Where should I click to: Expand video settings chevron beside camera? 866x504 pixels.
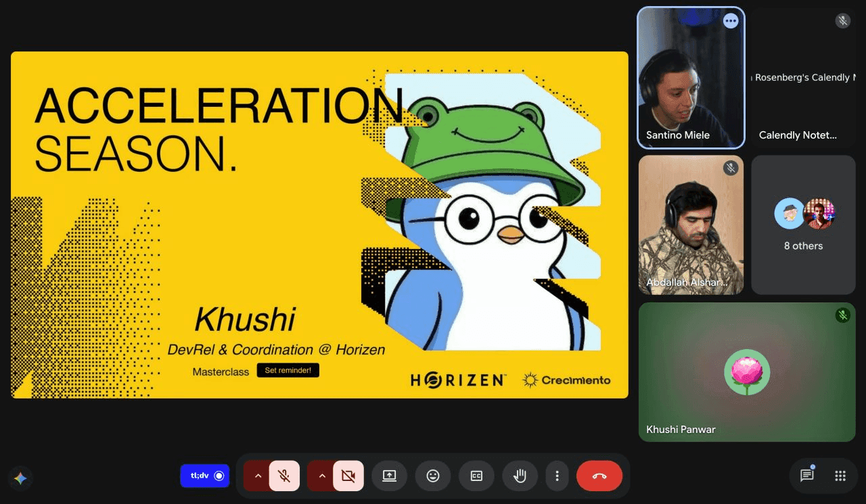tap(321, 476)
